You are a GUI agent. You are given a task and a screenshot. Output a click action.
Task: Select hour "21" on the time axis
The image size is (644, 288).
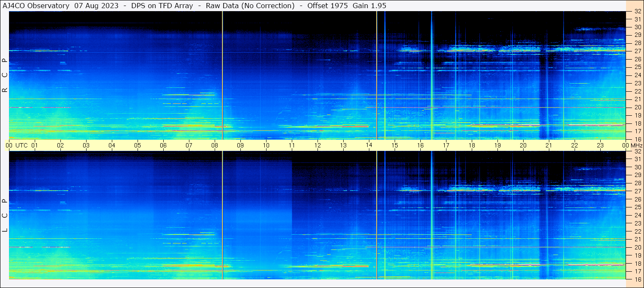pyautogui.click(x=549, y=145)
